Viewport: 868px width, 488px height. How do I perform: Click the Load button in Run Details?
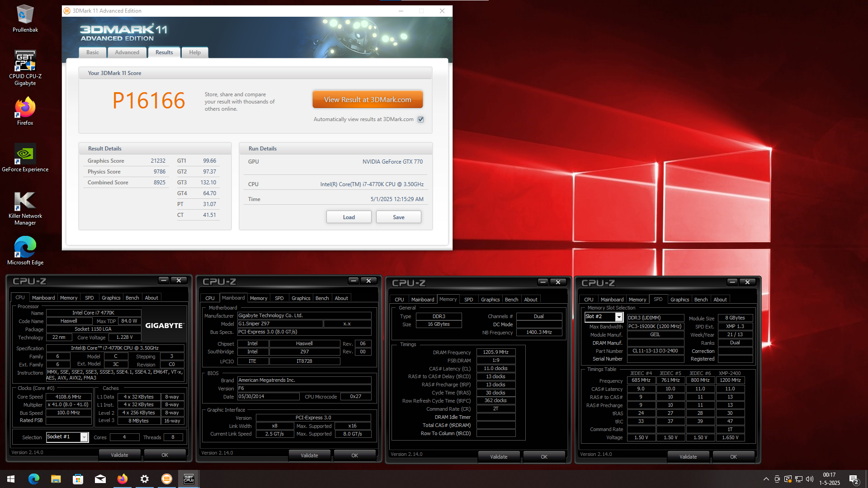349,217
